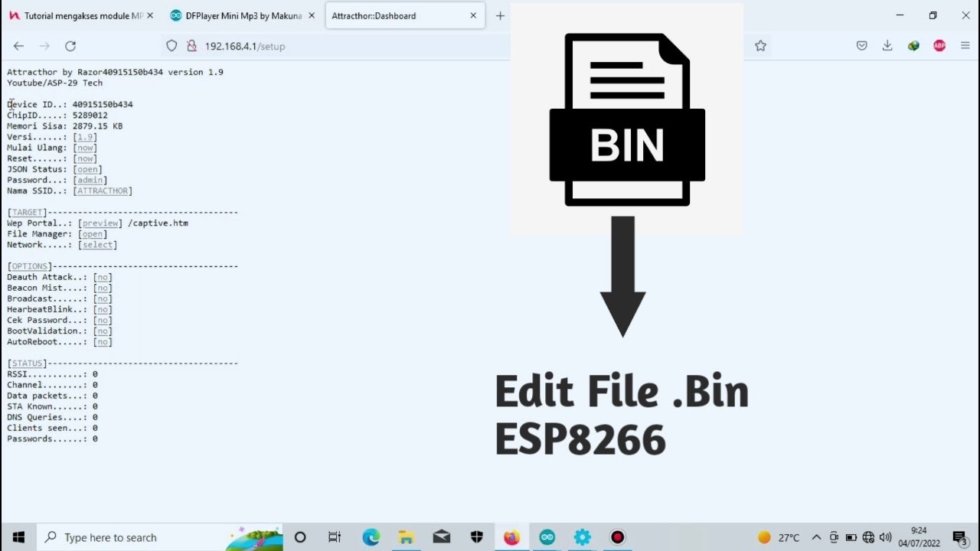Open Cortana circle icon in taskbar
The image size is (980, 551).
(x=300, y=537)
